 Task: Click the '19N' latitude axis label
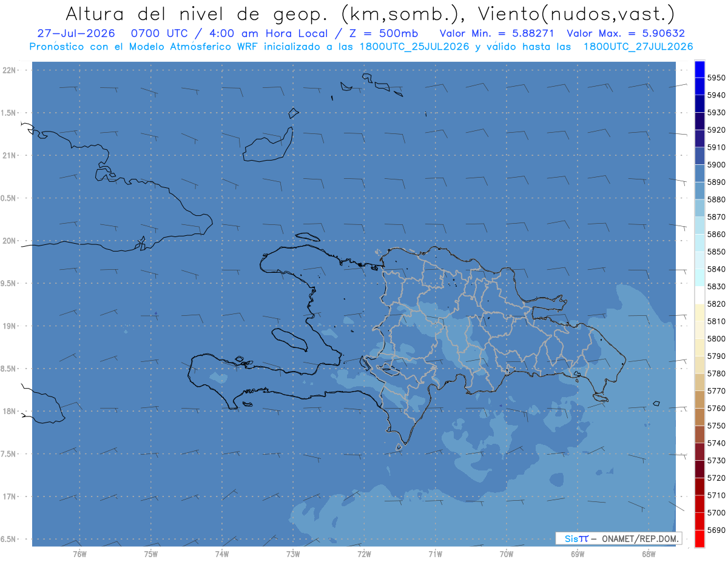click(x=10, y=326)
